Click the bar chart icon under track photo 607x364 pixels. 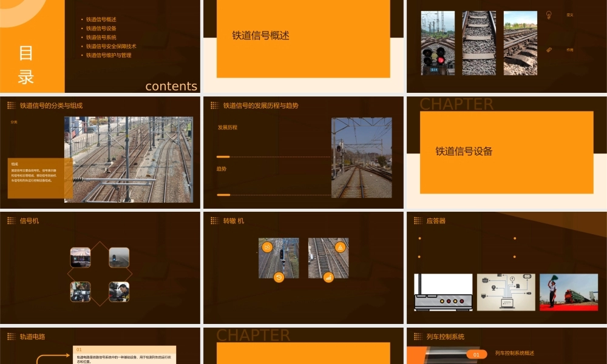328,277
